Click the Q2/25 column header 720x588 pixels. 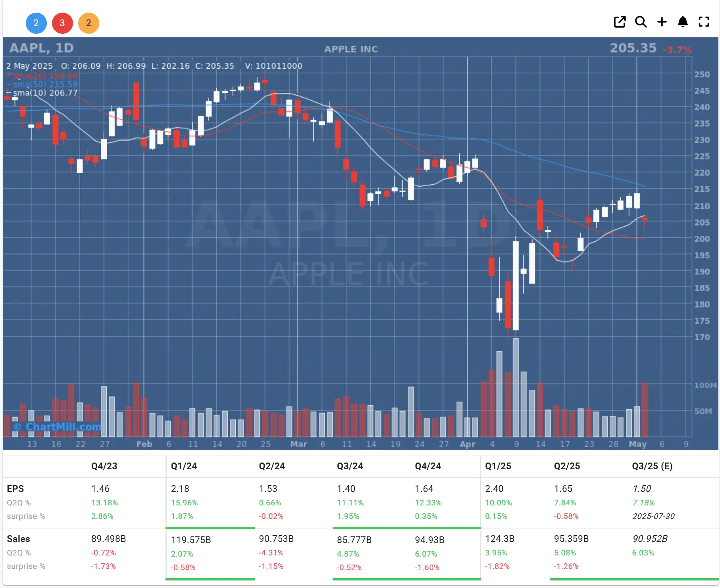point(567,466)
